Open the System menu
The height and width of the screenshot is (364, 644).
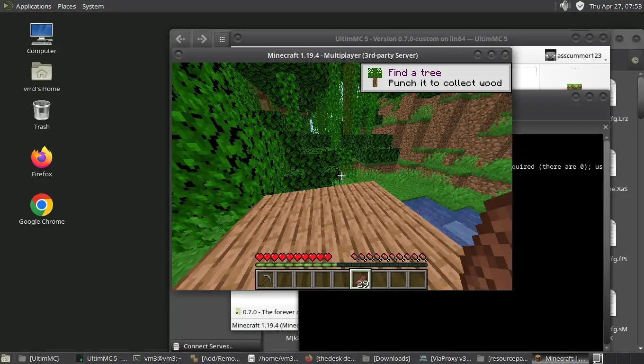pyautogui.click(x=93, y=6)
